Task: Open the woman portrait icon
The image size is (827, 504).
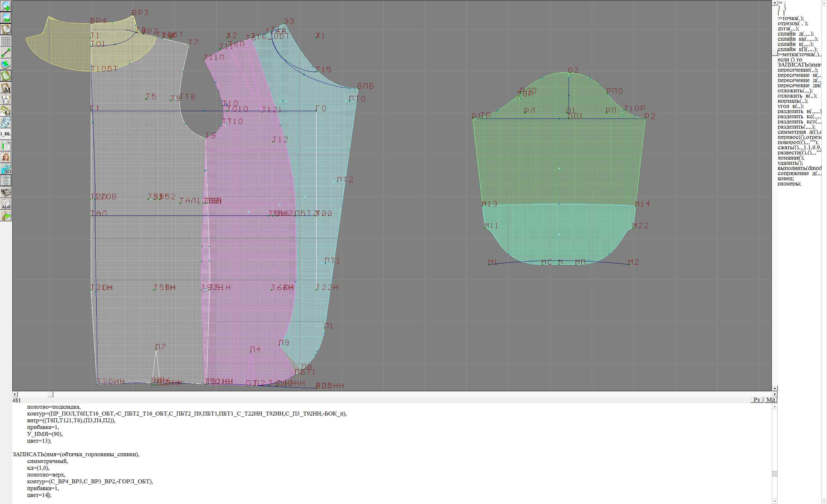Action: point(6,157)
